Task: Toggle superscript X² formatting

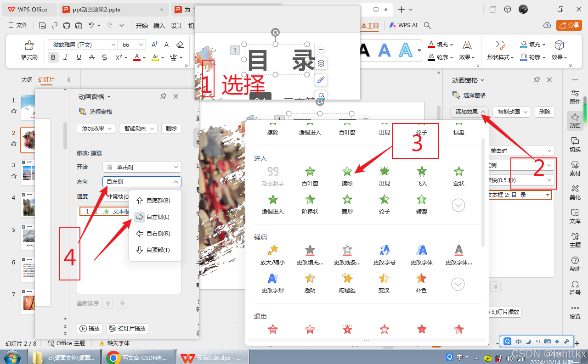Action: click(x=118, y=57)
